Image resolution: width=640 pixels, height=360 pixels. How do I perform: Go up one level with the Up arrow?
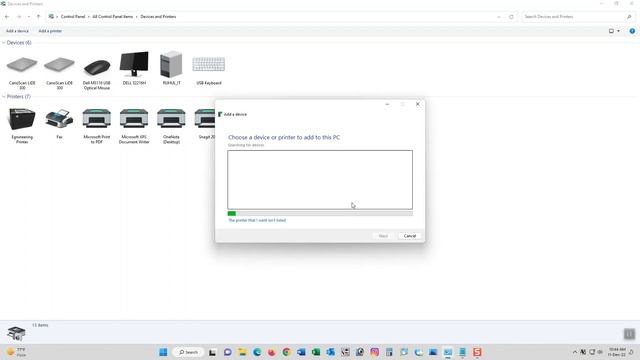click(x=38, y=17)
